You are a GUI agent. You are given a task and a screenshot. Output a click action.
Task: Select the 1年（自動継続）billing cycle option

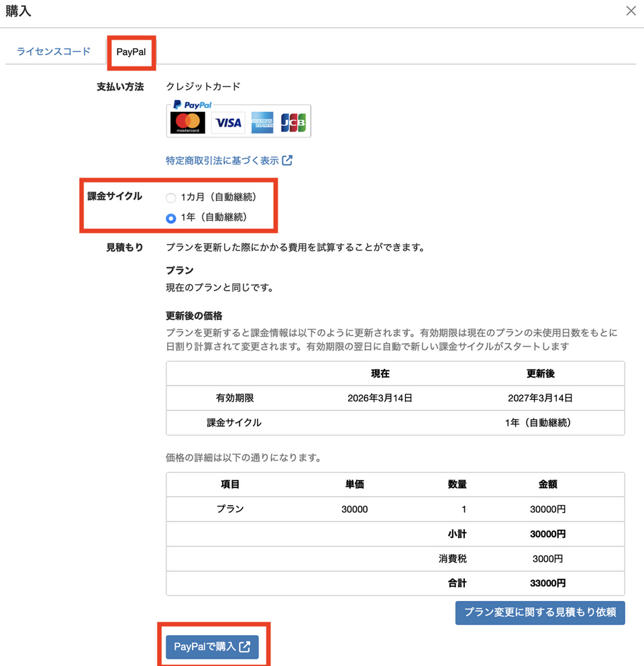pyautogui.click(x=170, y=217)
